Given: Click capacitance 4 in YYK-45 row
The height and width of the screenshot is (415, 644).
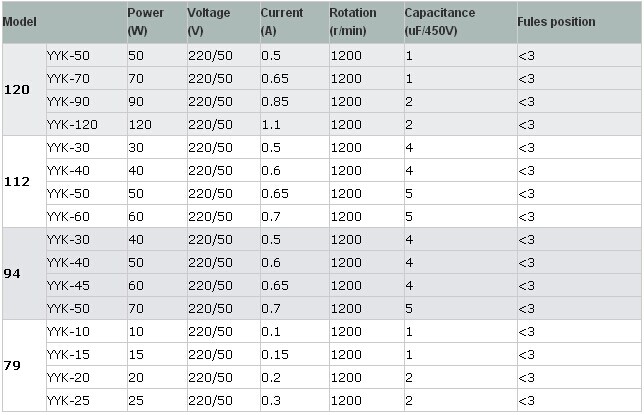Looking at the screenshot, I should click(x=409, y=286).
